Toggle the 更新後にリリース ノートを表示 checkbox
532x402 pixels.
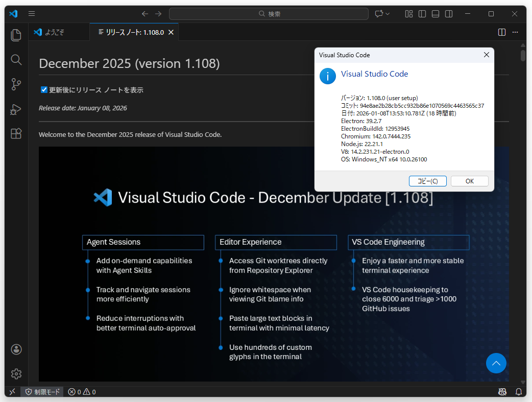point(44,89)
